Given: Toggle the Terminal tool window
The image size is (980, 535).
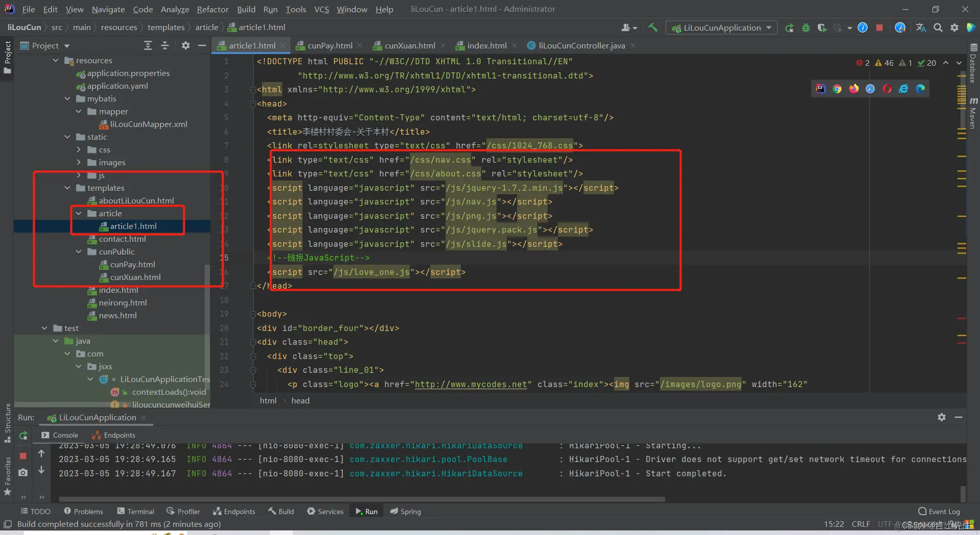Looking at the screenshot, I should click(x=135, y=512).
